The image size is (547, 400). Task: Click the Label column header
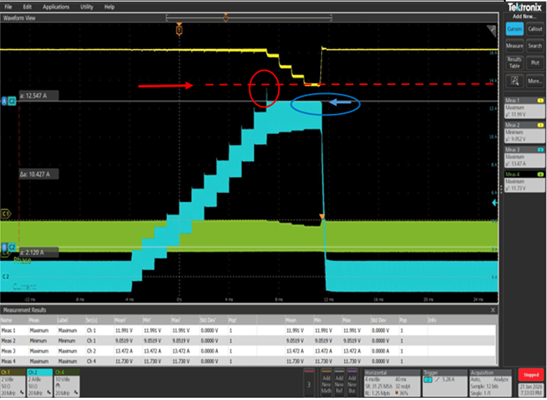click(x=63, y=320)
